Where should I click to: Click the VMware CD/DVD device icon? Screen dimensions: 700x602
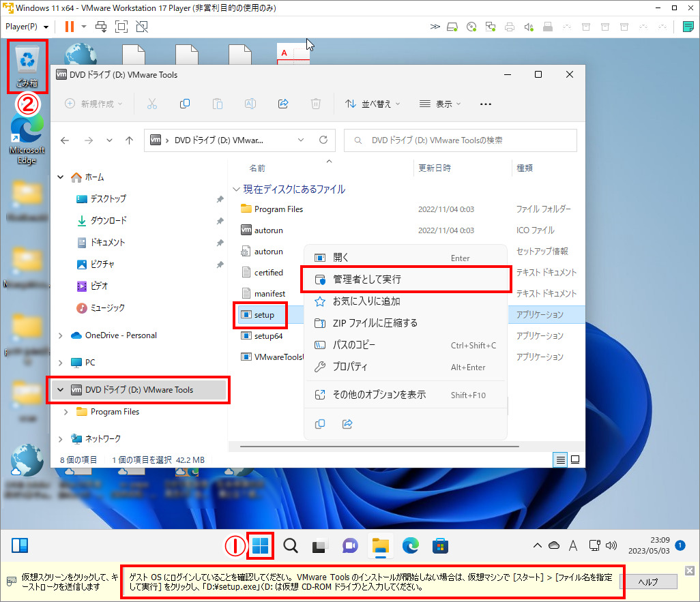click(471, 27)
